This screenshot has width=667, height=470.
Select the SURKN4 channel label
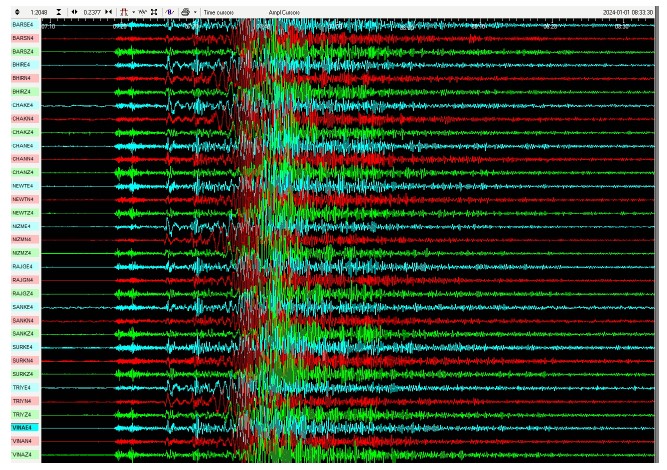click(x=22, y=360)
